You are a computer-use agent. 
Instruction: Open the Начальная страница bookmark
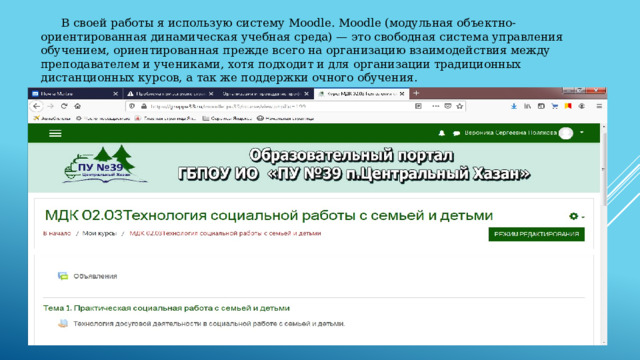[286, 118]
